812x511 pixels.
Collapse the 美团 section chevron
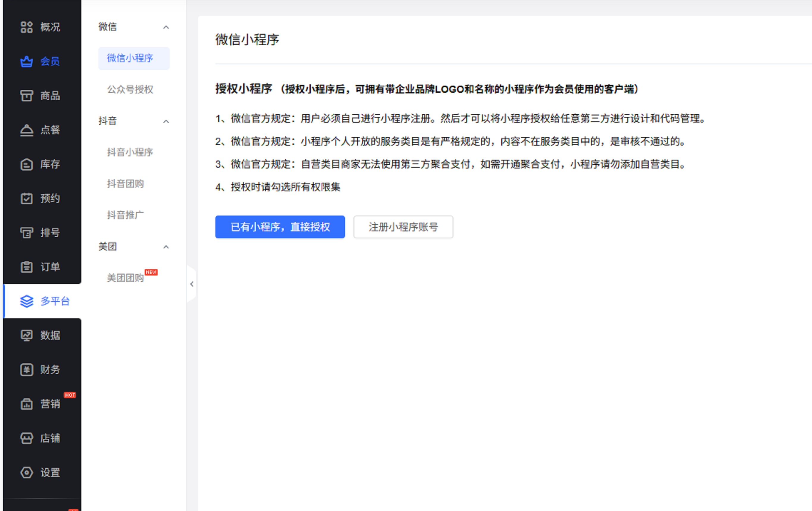[166, 247]
